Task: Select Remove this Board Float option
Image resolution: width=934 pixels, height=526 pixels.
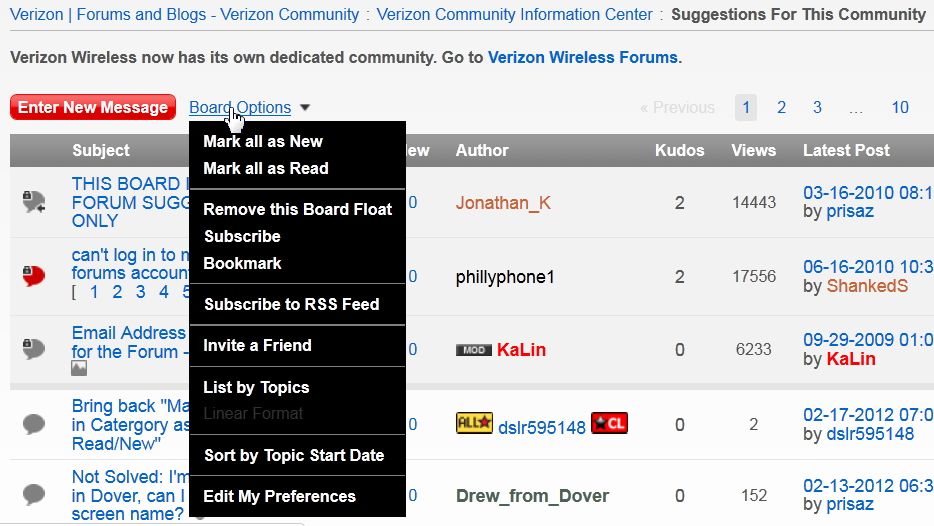Action: [298, 209]
